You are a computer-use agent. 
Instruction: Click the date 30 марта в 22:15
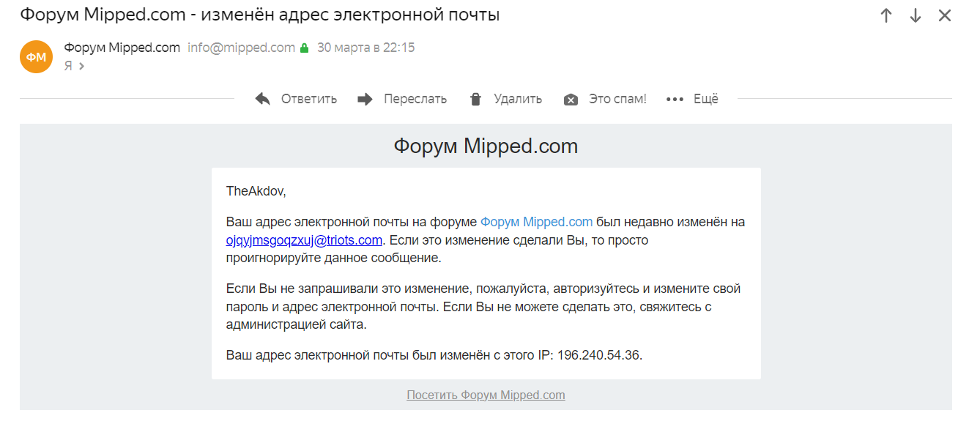365,48
